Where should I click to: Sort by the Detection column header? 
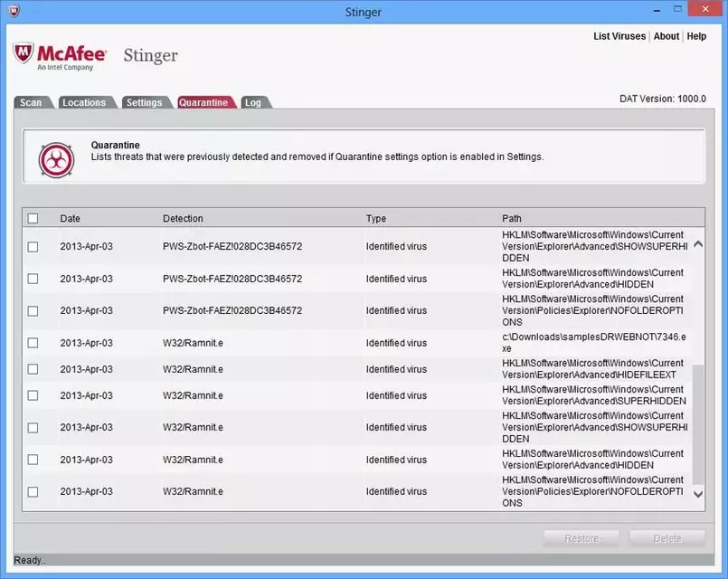183,218
